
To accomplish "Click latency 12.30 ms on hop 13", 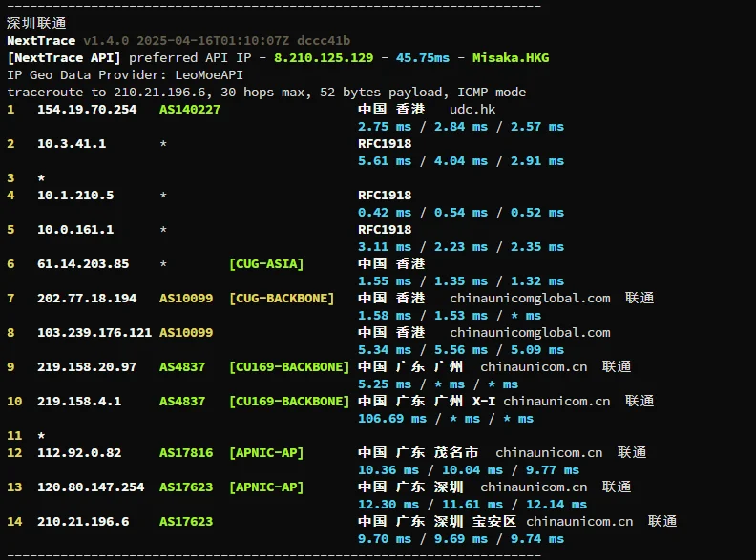I will (388, 505).
